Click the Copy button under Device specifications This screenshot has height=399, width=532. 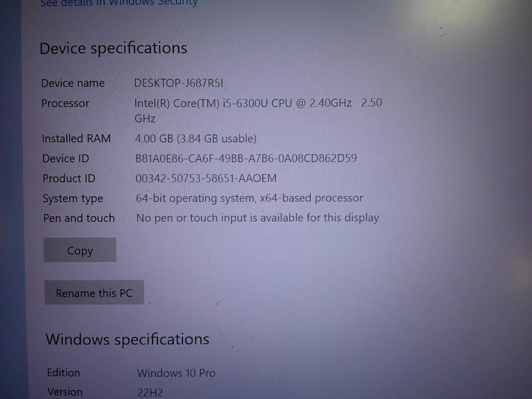[80, 250]
